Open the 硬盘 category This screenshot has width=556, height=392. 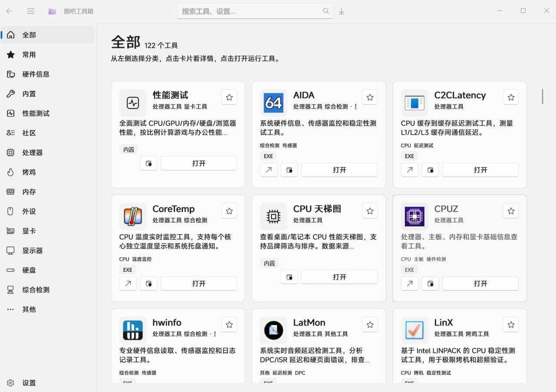pos(48,270)
